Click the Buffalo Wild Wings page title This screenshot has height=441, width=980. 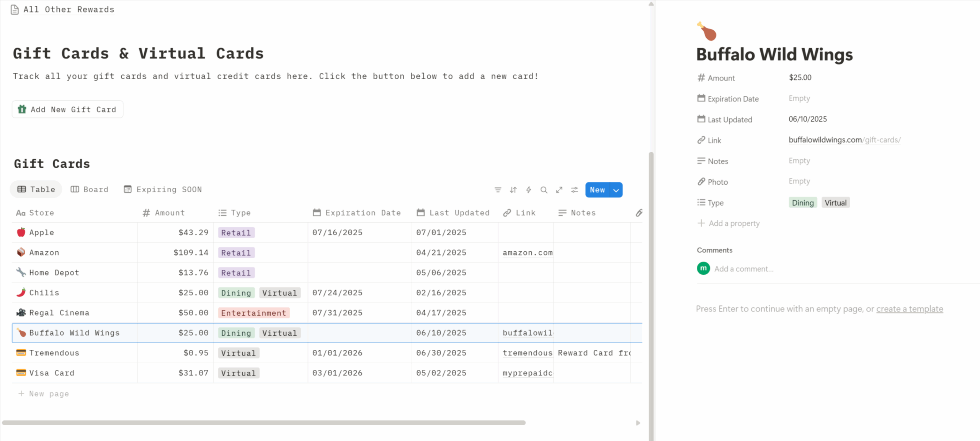[774, 54]
